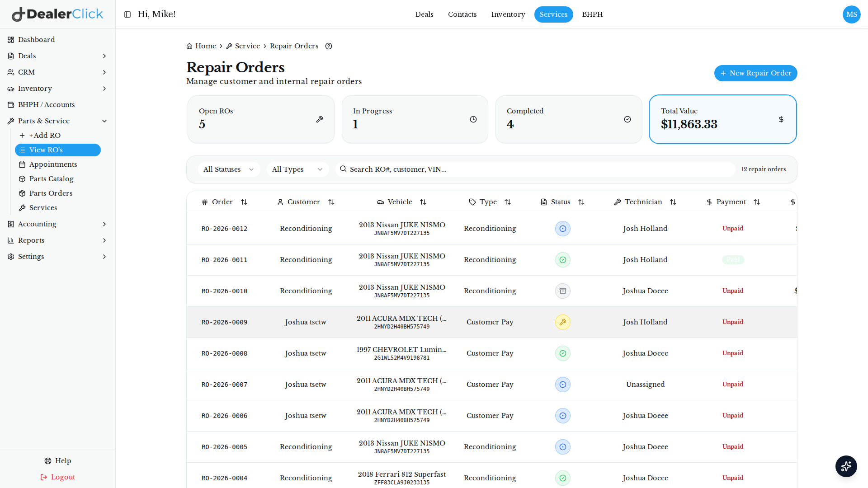Screen dimensions: 868x488
Task: Open BHPH / Accounts in sidebar
Action: pos(57,105)
